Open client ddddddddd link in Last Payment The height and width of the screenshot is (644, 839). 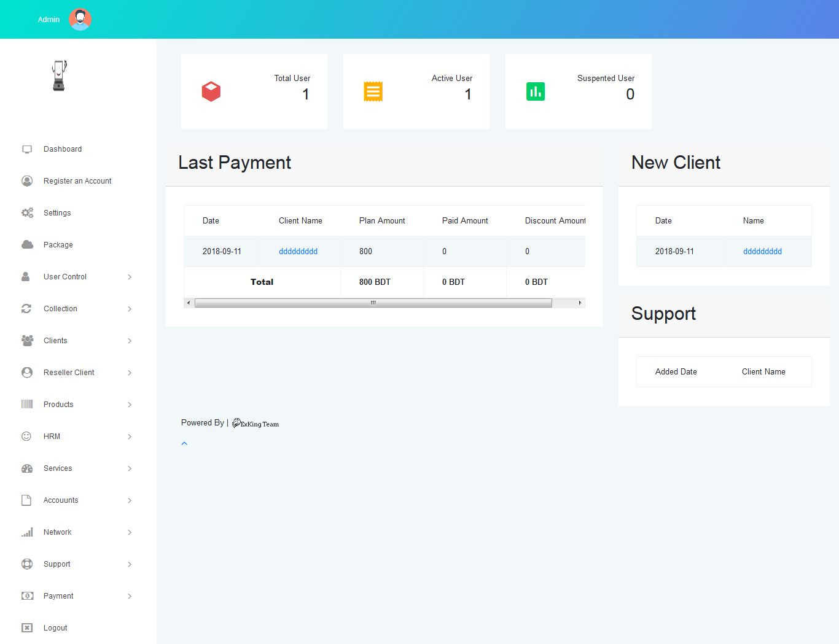pos(299,251)
